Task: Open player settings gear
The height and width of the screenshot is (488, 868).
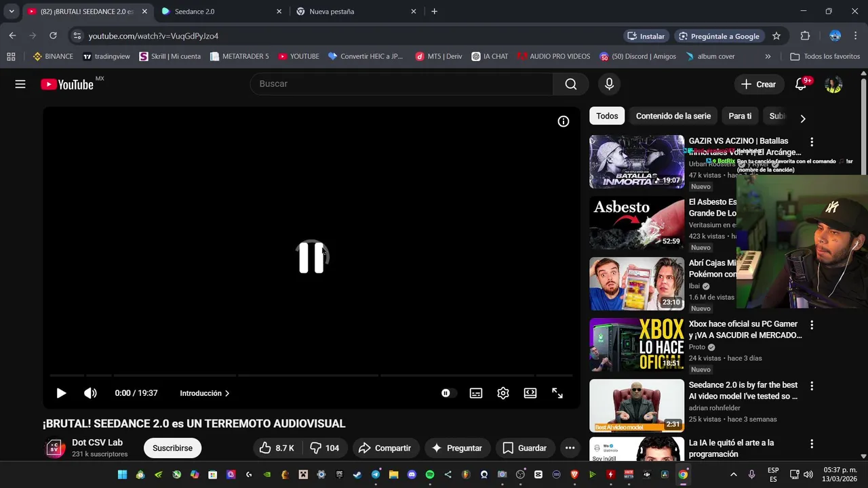Action: click(x=503, y=393)
